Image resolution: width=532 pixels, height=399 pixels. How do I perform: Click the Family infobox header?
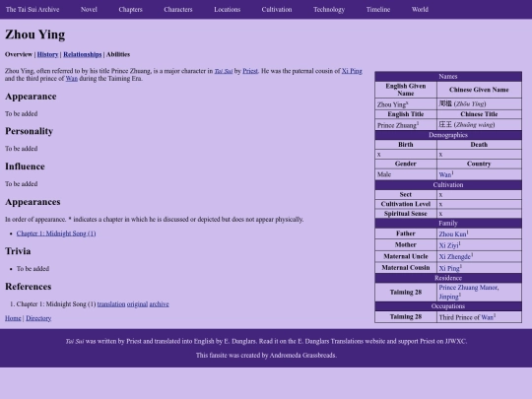tap(448, 224)
